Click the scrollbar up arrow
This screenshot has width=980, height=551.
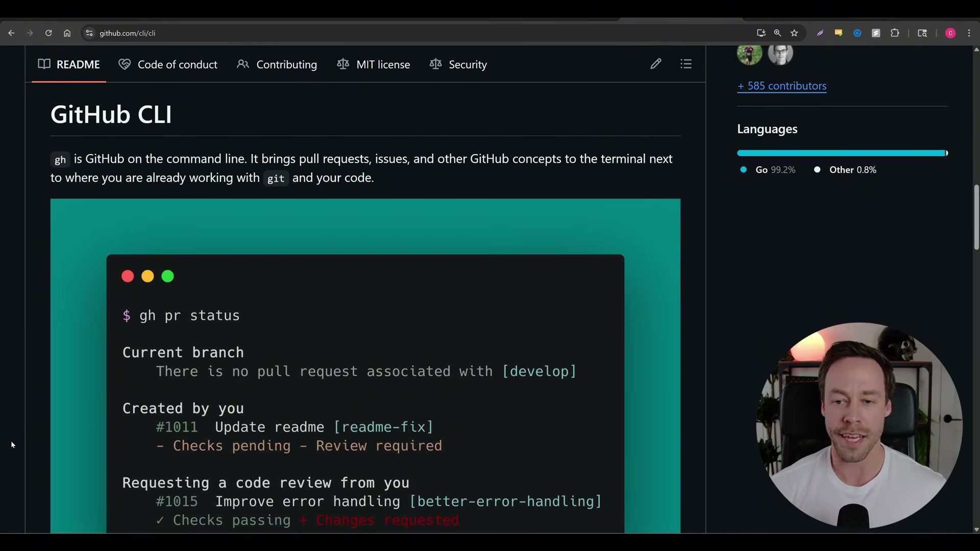pyautogui.click(x=976, y=49)
